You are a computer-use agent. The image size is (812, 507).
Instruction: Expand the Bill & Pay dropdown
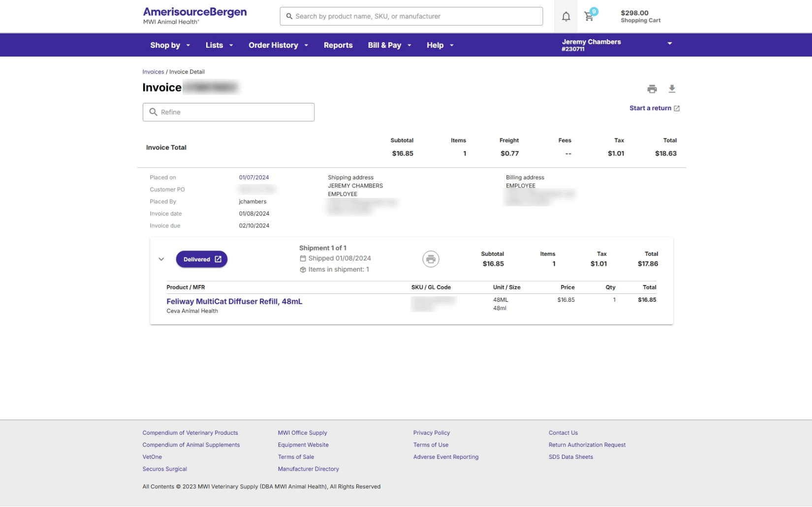(x=389, y=45)
